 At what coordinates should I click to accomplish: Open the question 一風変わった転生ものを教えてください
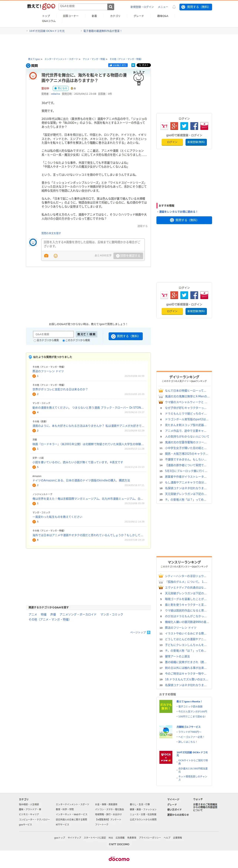click(x=57, y=517)
